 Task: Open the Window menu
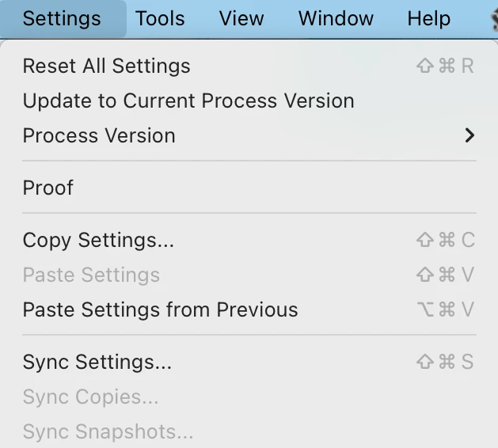pos(336,18)
